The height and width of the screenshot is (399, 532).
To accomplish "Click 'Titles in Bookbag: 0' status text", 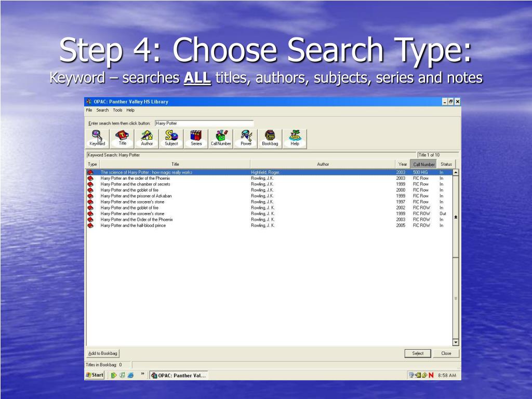I will tap(104, 365).
